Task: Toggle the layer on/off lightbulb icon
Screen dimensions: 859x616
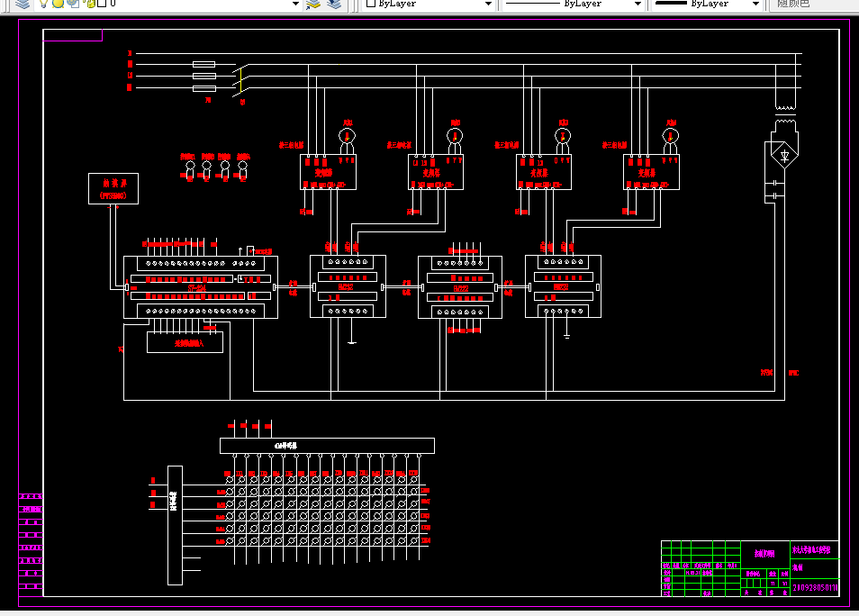Action: click(x=44, y=4)
